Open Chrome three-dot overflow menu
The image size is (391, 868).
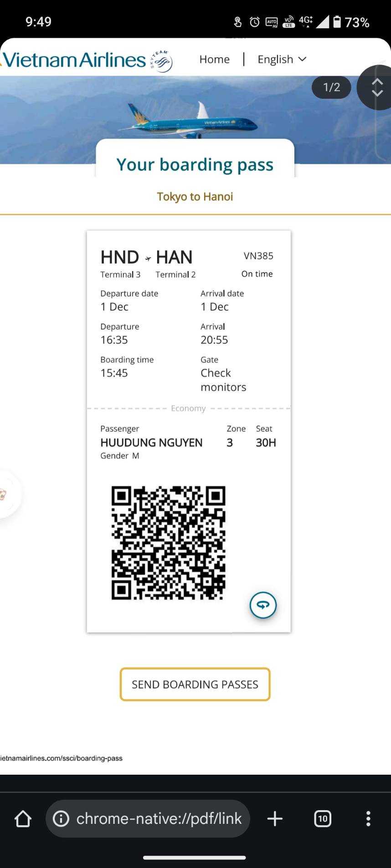[x=368, y=818]
